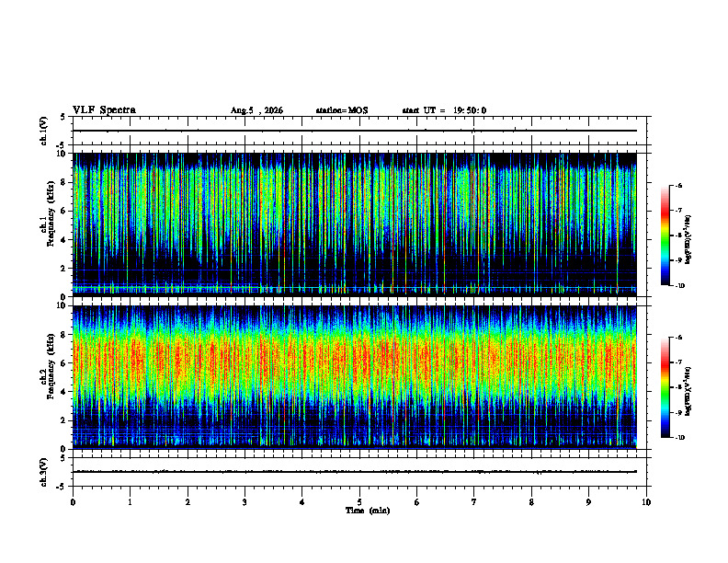Select the "ch.1(V)" axis label
Screen dimensions: 728x563
tap(43, 131)
